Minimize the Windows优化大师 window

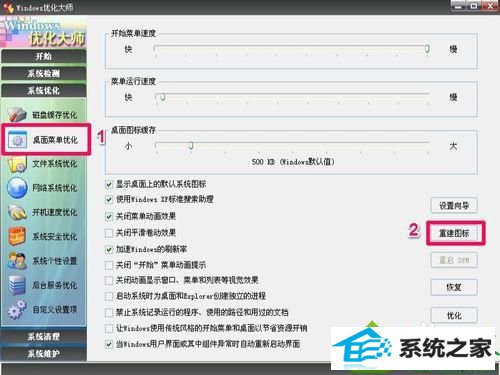[x=459, y=6]
